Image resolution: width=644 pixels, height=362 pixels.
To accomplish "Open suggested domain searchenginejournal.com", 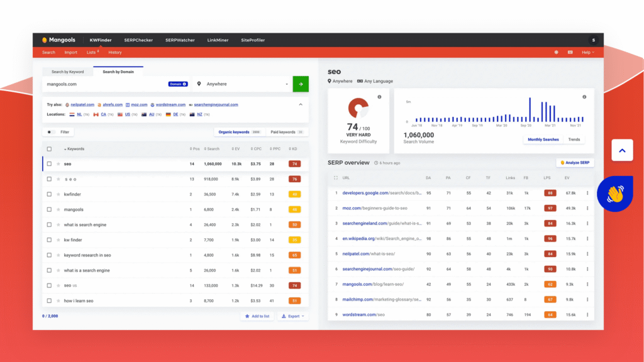I will click(x=216, y=105).
